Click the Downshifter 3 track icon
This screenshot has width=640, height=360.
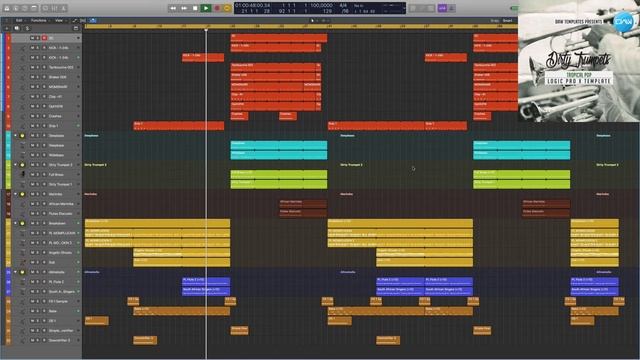click(22, 340)
